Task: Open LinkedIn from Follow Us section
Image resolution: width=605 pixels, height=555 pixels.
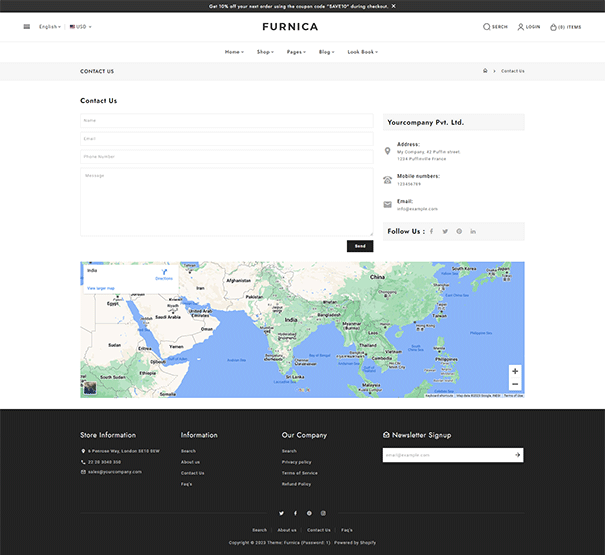Action: click(x=473, y=231)
